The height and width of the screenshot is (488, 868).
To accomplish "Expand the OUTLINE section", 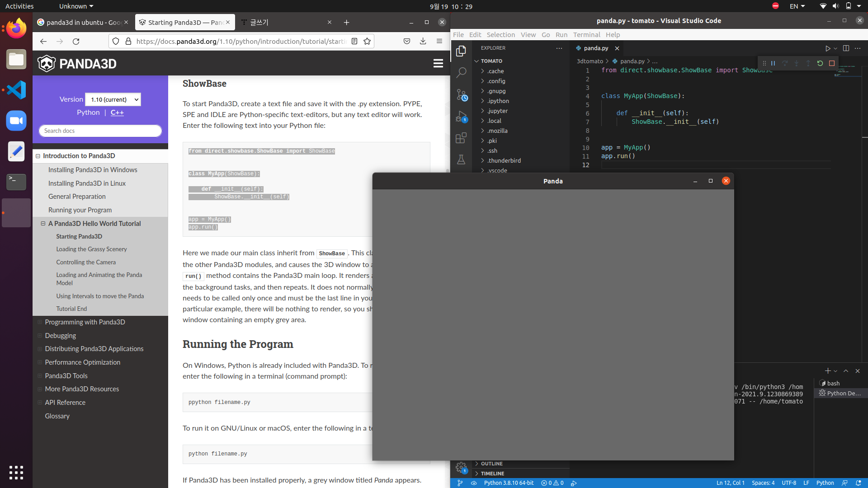I will click(x=491, y=464).
